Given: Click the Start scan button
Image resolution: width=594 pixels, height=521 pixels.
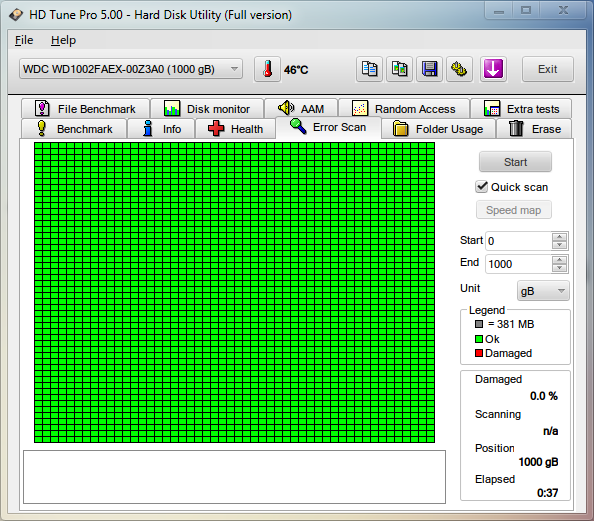Looking at the screenshot, I should point(515,162).
